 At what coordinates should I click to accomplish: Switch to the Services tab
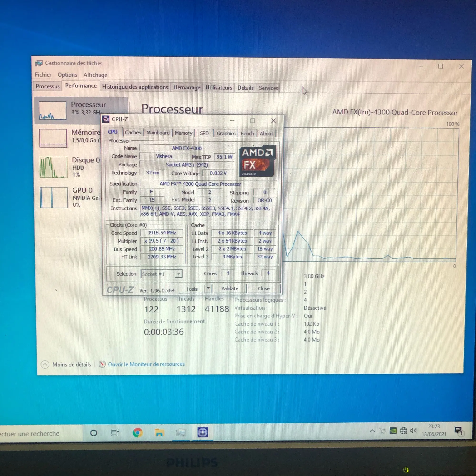pyautogui.click(x=268, y=88)
